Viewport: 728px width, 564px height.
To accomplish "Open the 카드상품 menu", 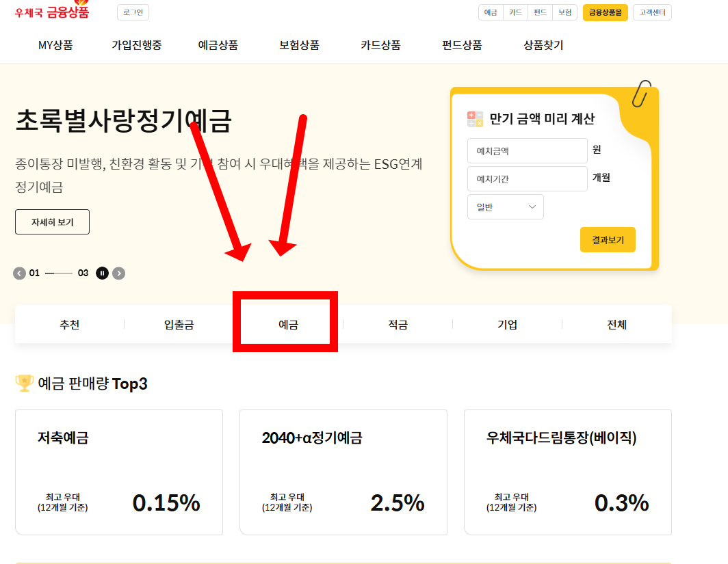I will (380, 45).
